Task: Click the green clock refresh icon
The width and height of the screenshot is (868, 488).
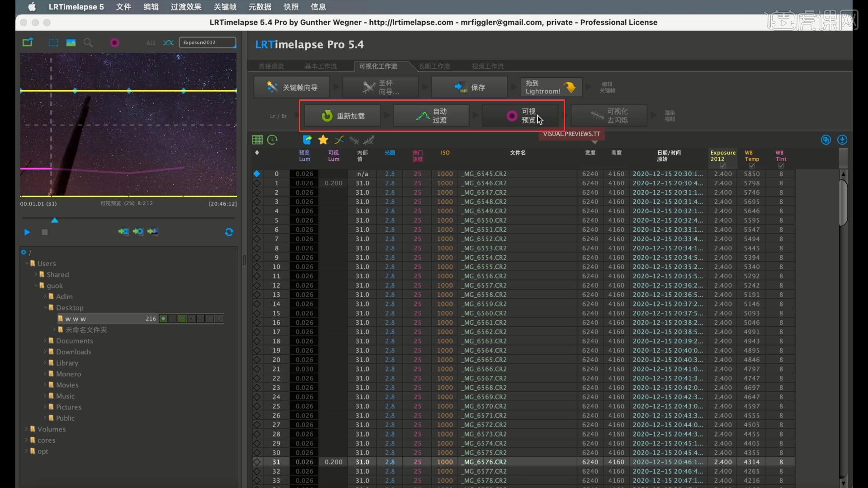Action: (272, 140)
